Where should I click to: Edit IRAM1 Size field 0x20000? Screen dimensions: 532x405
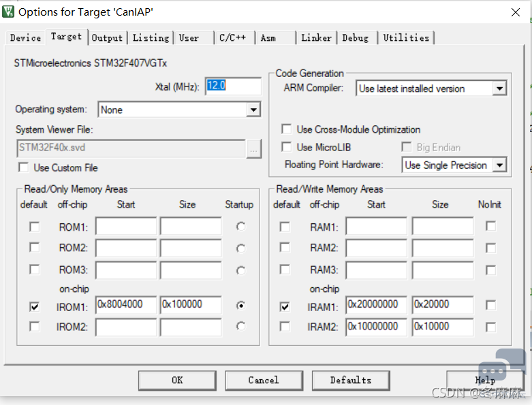pyautogui.click(x=443, y=305)
